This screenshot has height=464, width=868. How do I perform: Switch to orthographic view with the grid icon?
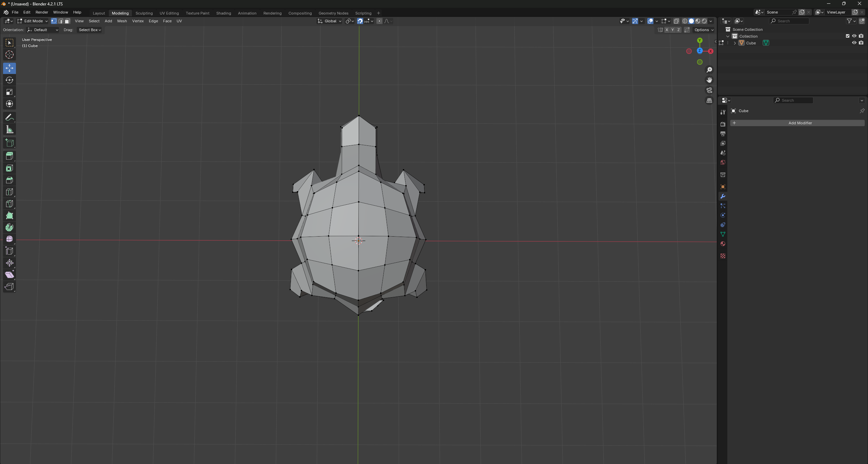coord(709,101)
